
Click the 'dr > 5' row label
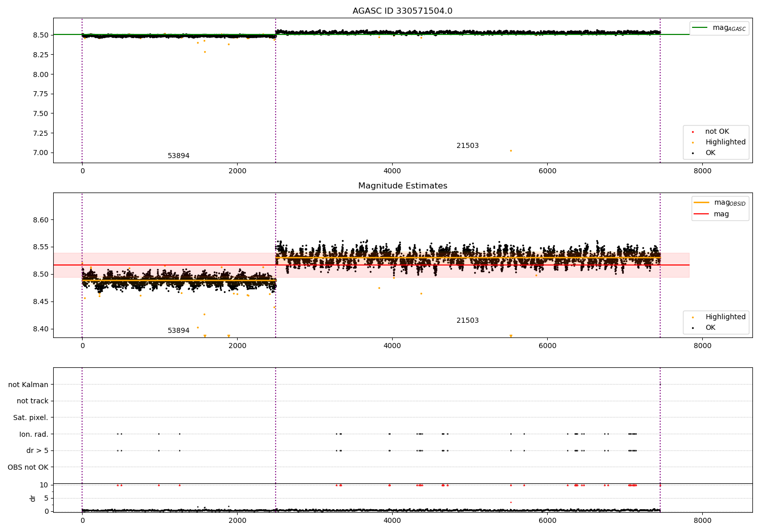click(x=37, y=451)
